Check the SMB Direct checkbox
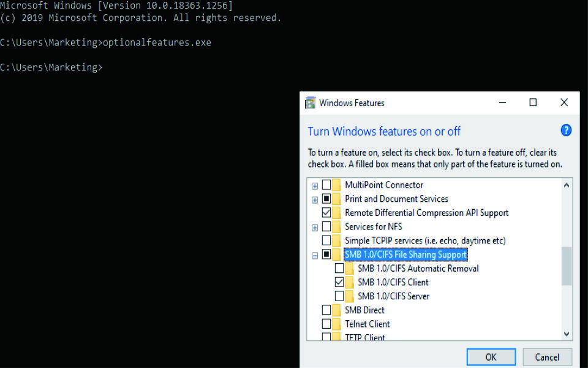Image resolution: width=588 pixels, height=368 pixels. (326, 310)
